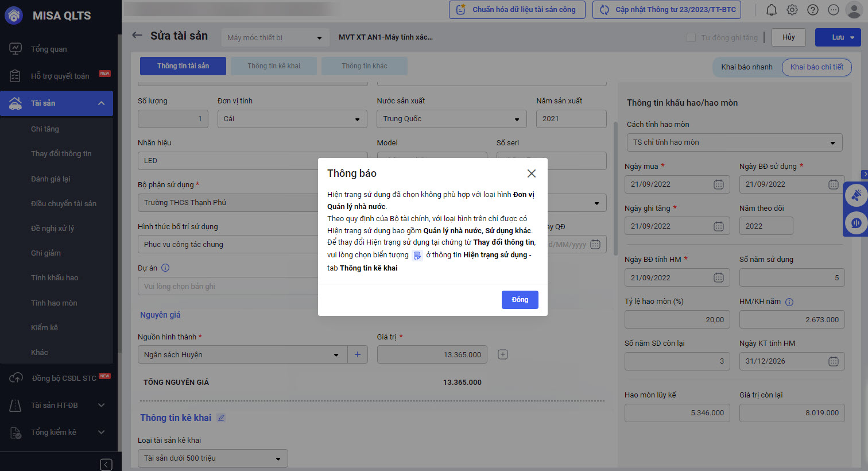The width and height of the screenshot is (868, 471).
Task: Click plus icon next to Ngân sách Huyện
Action: tap(358, 354)
